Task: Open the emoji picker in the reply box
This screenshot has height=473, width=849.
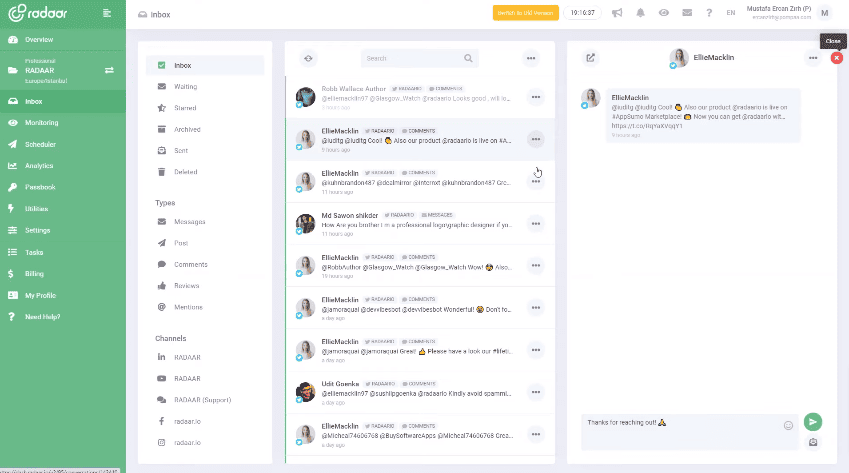Action: pyautogui.click(x=788, y=424)
